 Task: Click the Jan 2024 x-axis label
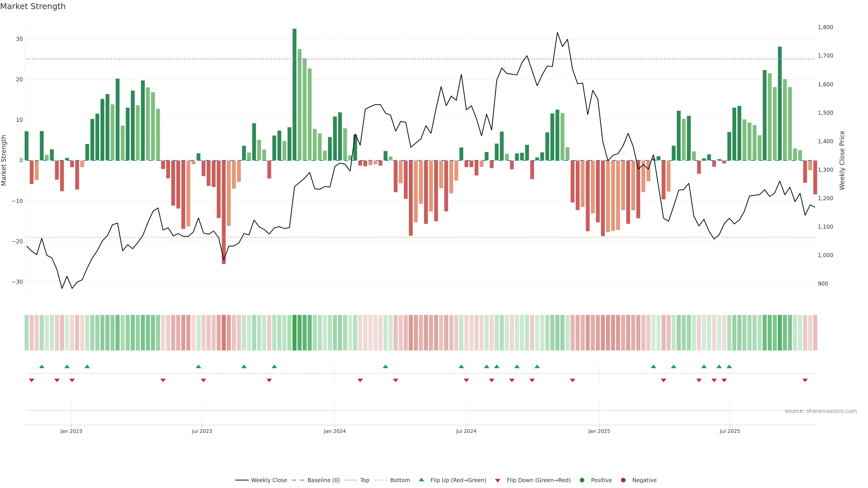pos(335,431)
